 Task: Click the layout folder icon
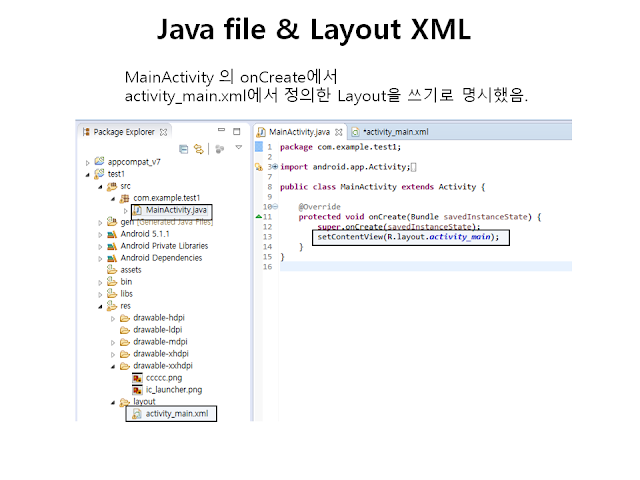pyautogui.click(x=124, y=402)
